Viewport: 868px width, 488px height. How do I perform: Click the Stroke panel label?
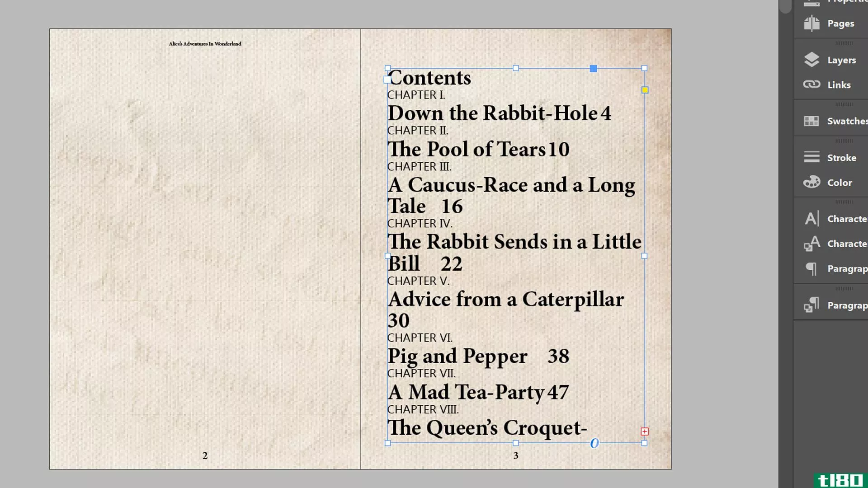[x=841, y=158]
